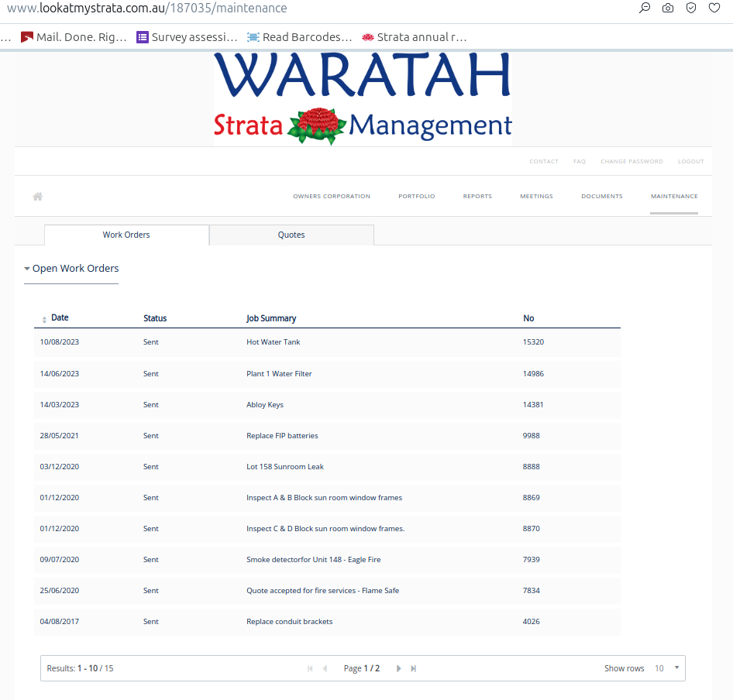Select Replace conduit brackets work order

tap(327, 622)
